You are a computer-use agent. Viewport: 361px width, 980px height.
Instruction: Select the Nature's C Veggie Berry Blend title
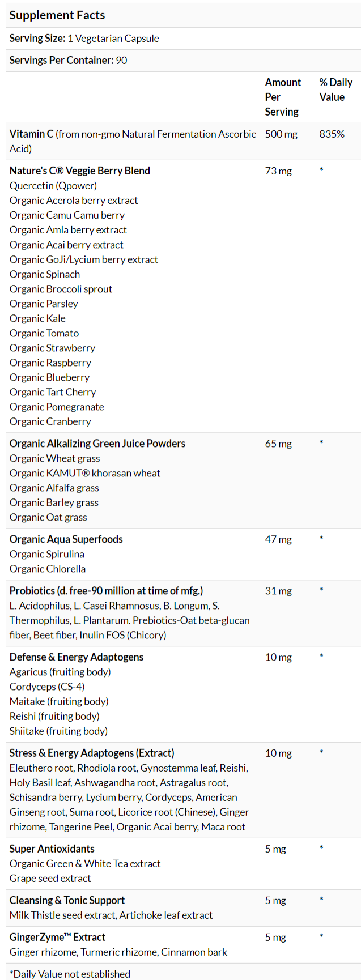coord(80,171)
